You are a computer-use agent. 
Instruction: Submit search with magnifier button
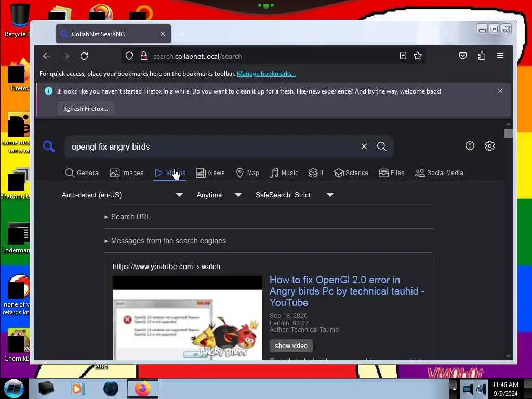pos(382,146)
